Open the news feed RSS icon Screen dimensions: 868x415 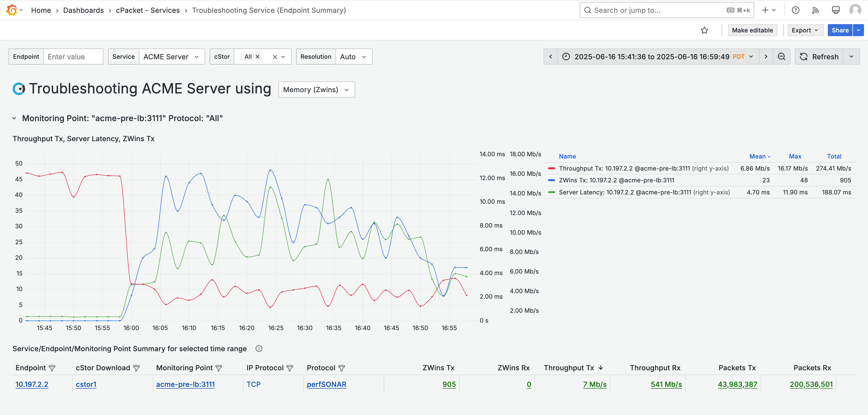(815, 10)
